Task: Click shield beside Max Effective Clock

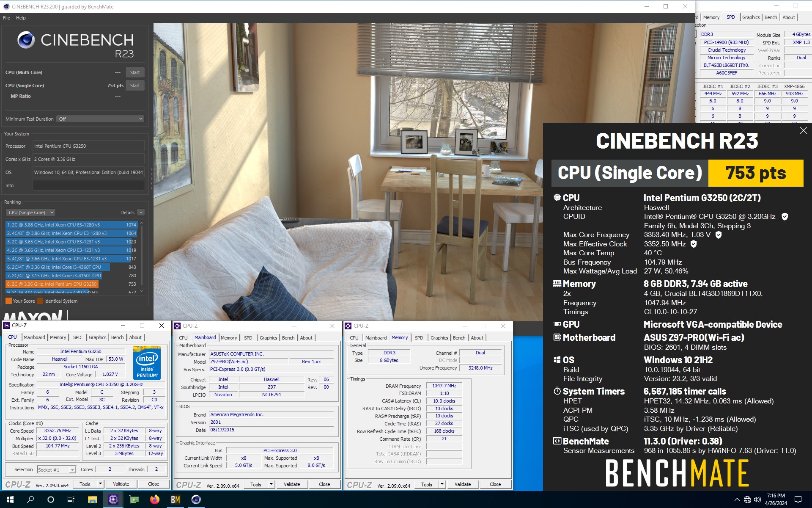Action: pos(694,244)
